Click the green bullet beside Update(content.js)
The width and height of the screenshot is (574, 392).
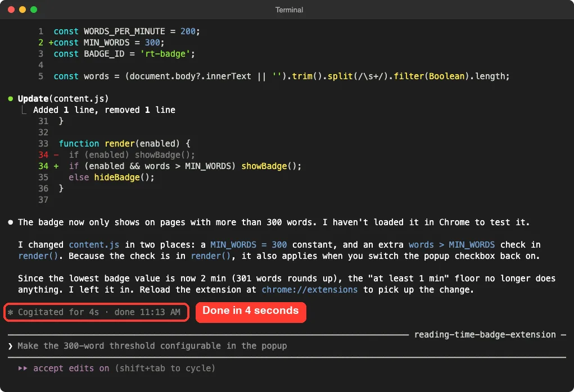[x=11, y=99]
